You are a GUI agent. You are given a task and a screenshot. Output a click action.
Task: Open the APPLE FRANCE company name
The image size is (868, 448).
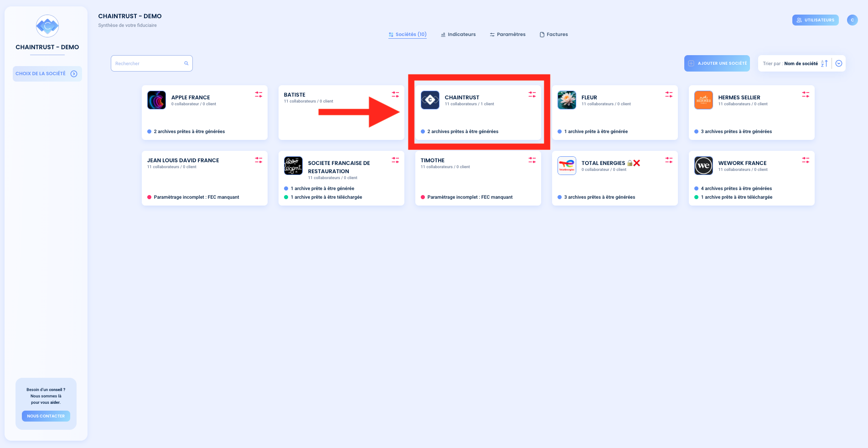click(x=191, y=98)
